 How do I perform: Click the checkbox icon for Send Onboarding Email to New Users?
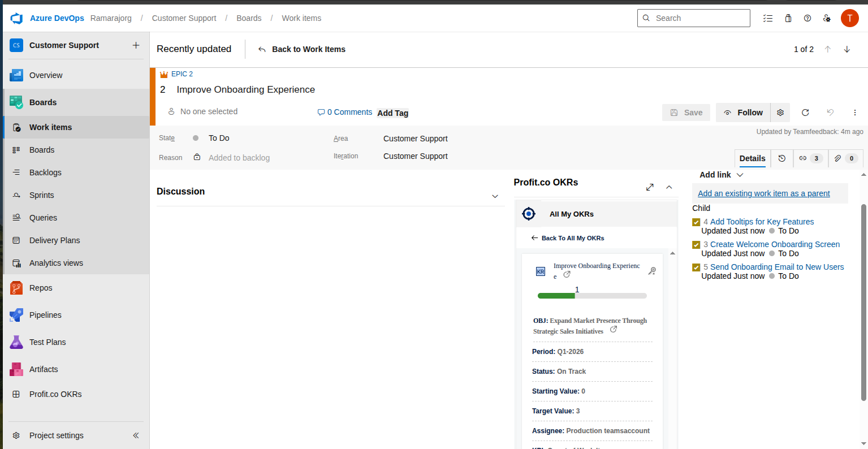tap(697, 267)
